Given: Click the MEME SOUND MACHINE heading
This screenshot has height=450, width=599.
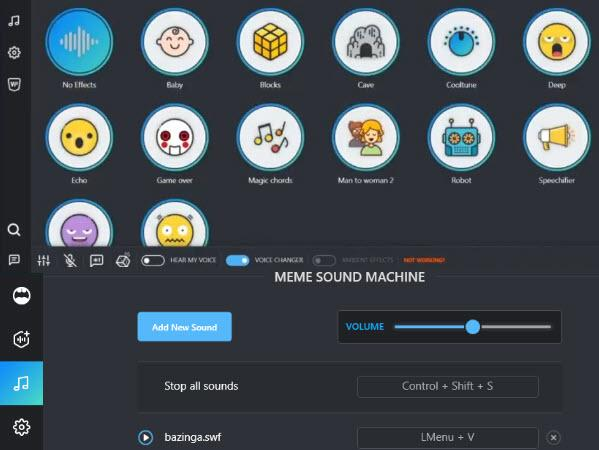Looking at the screenshot, I should 350,277.
